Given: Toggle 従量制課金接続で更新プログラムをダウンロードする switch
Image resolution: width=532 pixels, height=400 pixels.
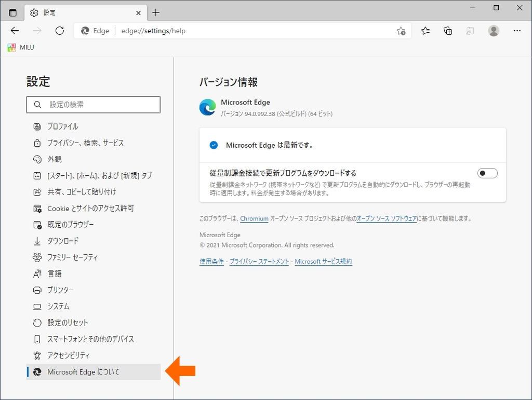Looking at the screenshot, I should point(487,173).
